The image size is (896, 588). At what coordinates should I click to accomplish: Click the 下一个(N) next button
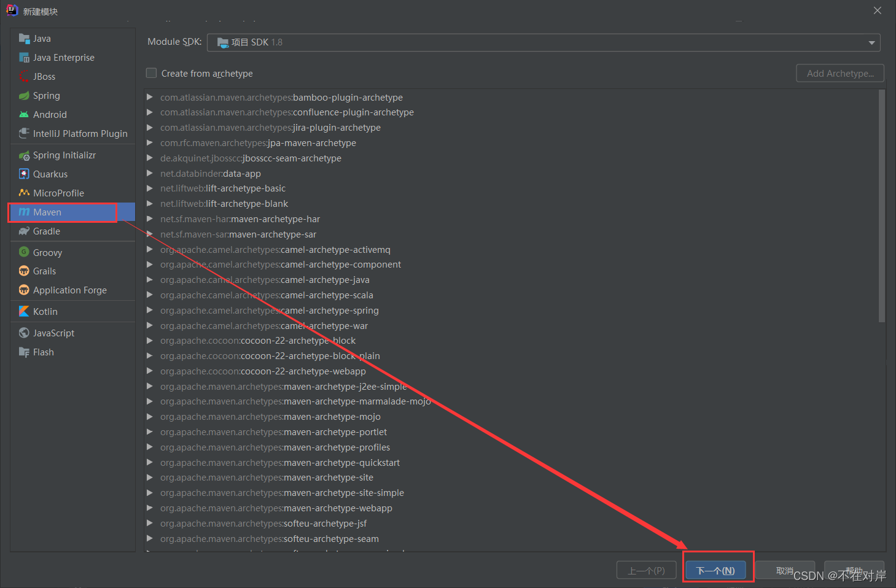pos(715,570)
